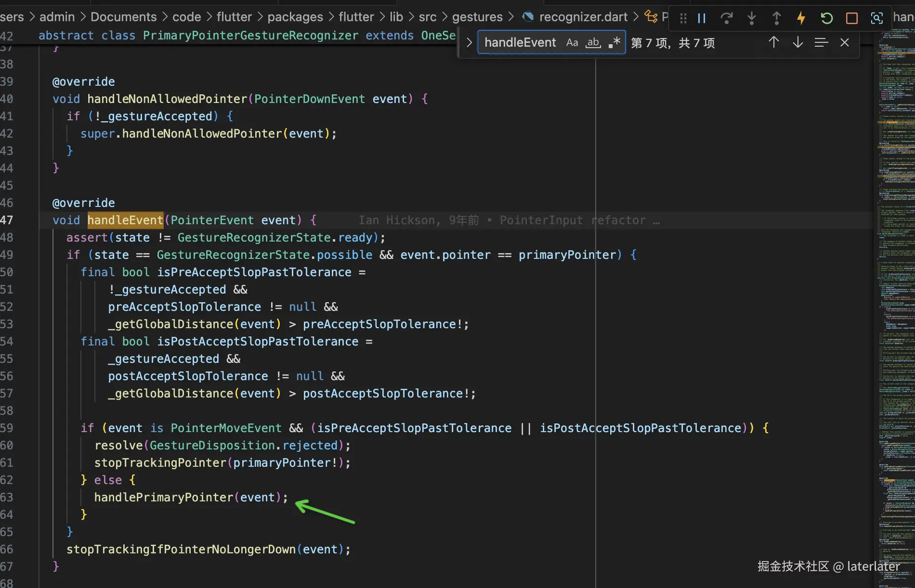The height and width of the screenshot is (588, 915).
Task: Enable regular expression search
Action: pyautogui.click(x=614, y=42)
